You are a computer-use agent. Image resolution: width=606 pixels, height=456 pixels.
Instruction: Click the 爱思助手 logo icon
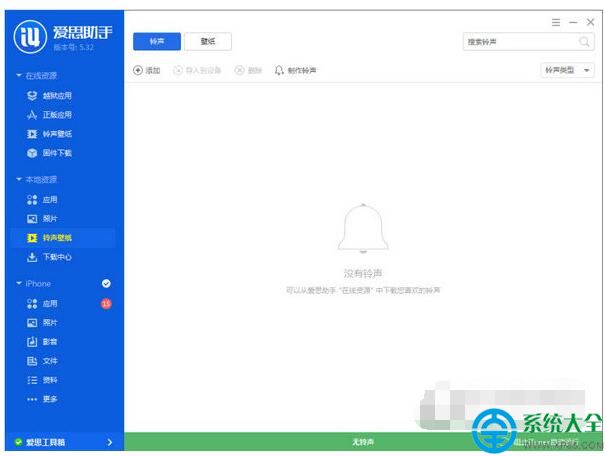(30, 36)
